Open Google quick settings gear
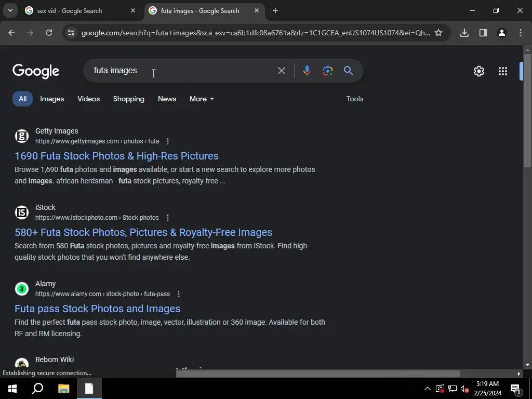 478,71
